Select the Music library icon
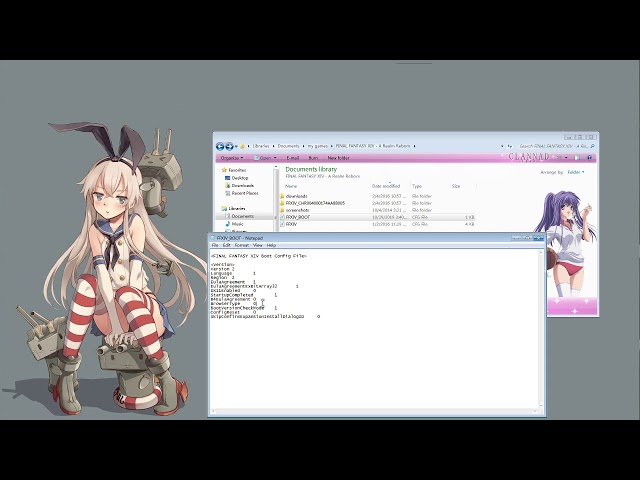The image size is (640, 480). (228, 224)
